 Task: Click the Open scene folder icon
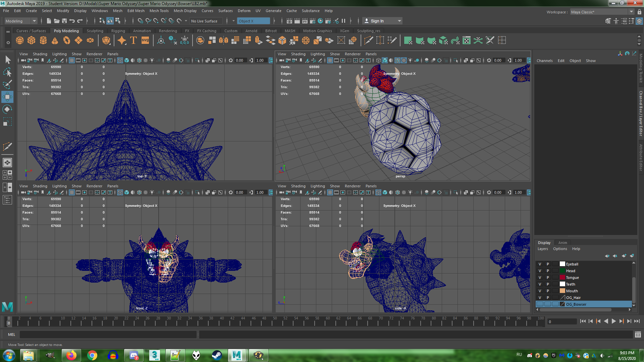click(57, 21)
